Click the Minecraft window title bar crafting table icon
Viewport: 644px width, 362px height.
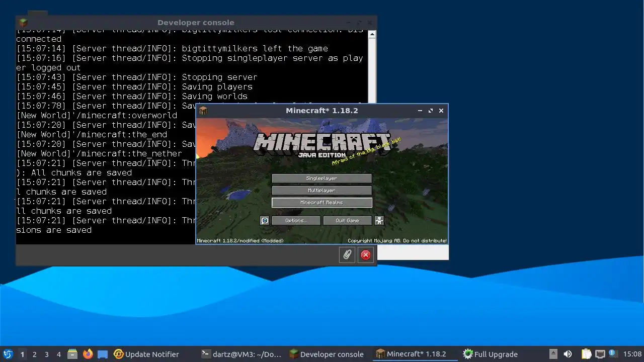pos(203,111)
